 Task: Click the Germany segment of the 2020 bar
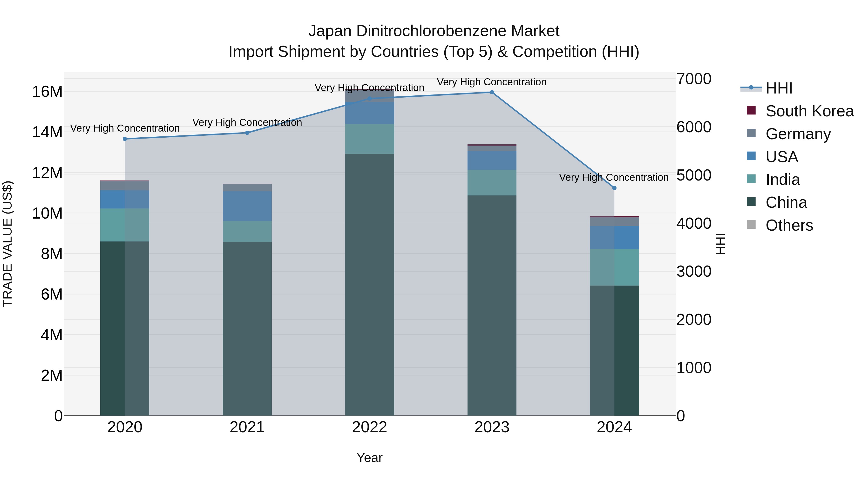click(125, 186)
